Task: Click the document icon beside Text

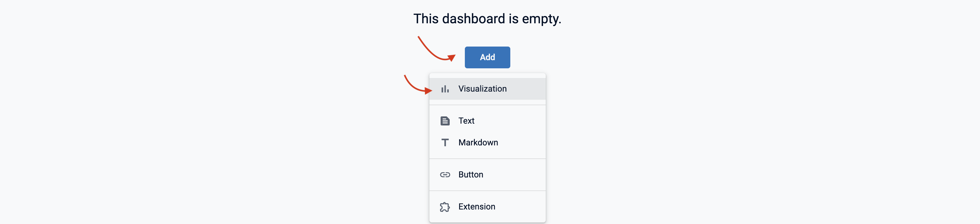Action: click(x=445, y=121)
